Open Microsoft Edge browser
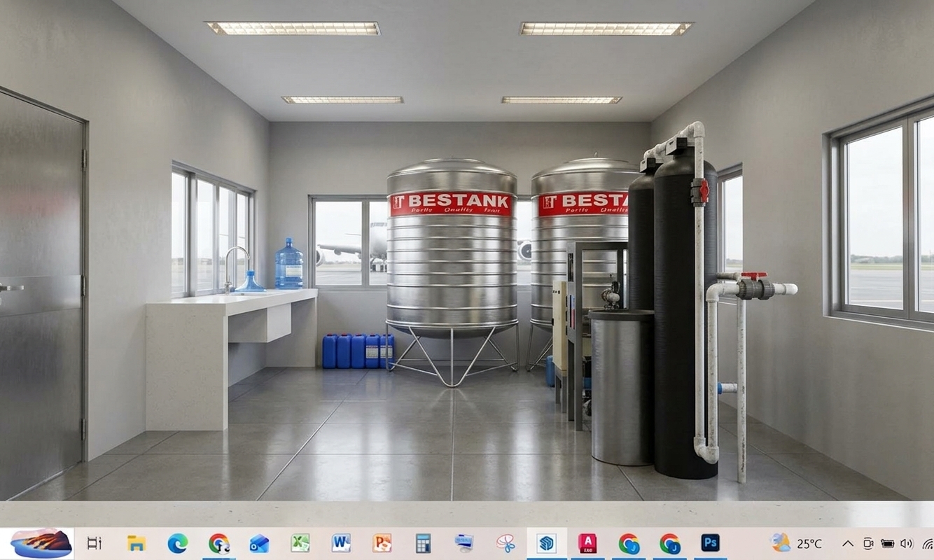The image size is (934, 560). (177, 543)
